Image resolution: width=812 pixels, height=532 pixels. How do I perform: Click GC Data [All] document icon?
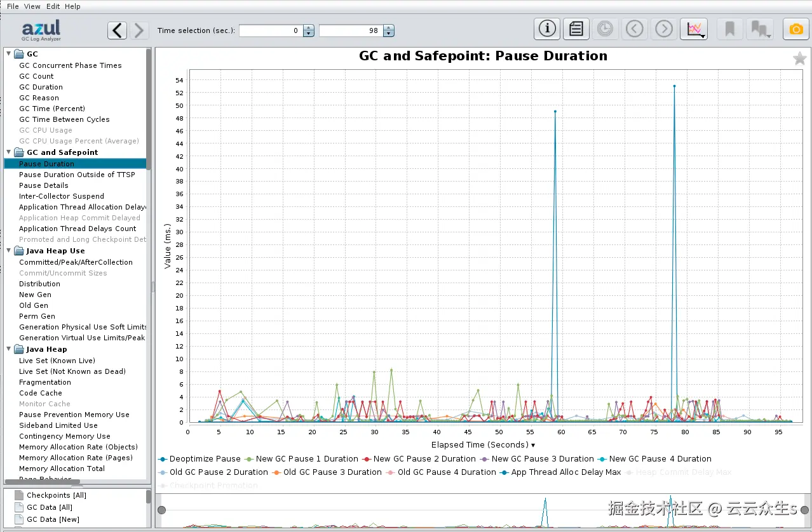pos(18,507)
